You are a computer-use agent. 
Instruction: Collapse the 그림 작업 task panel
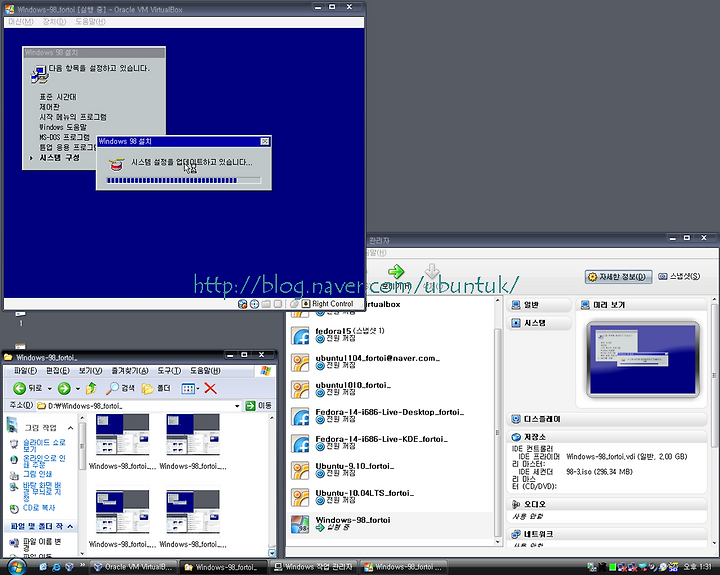[70, 428]
